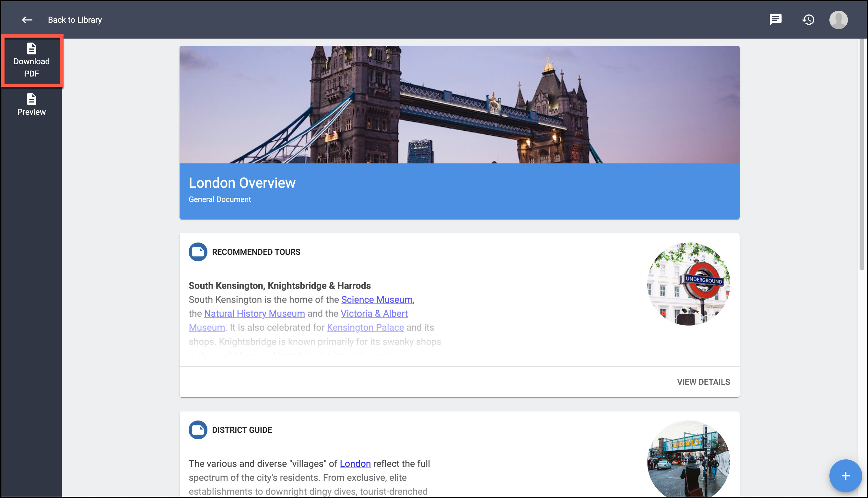Open the user profile avatar

click(839, 20)
